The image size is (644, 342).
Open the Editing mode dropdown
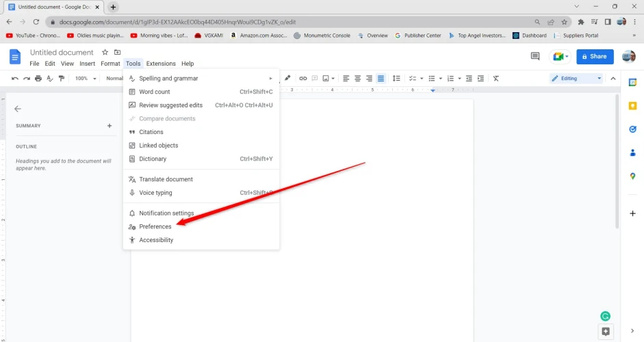[576, 79]
